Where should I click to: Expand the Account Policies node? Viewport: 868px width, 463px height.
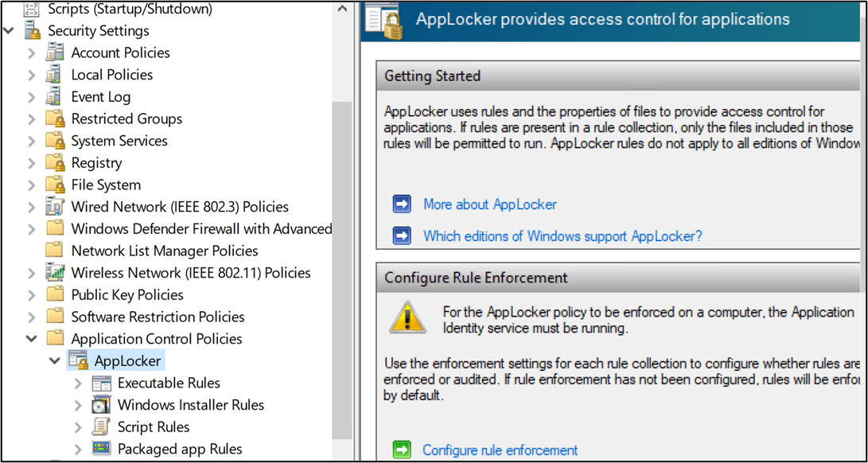click(x=32, y=53)
